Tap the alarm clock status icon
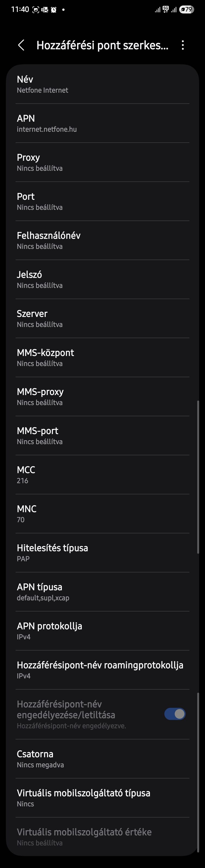This screenshot has height=868, width=205. tap(54, 10)
